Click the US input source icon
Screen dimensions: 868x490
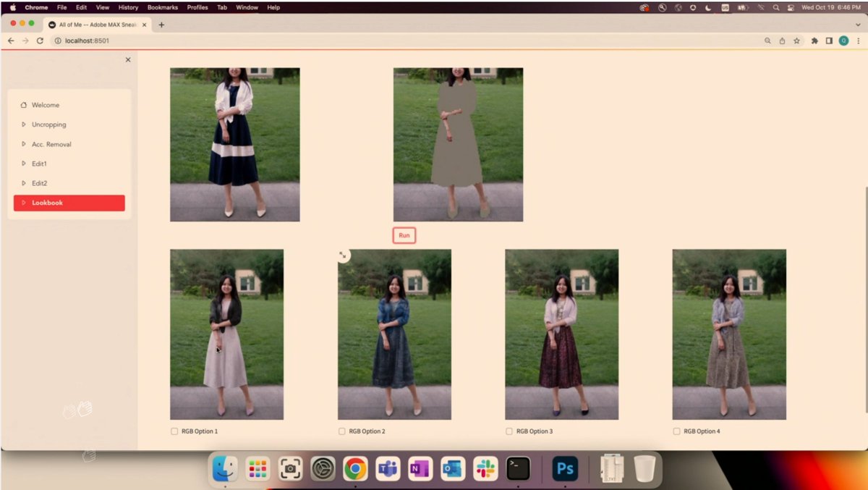pos(725,7)
